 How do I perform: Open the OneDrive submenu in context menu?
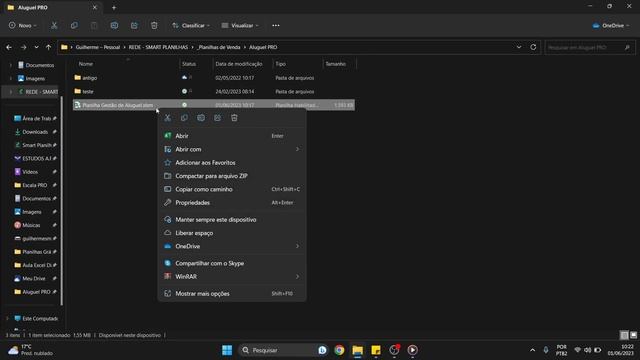(232, 246)
